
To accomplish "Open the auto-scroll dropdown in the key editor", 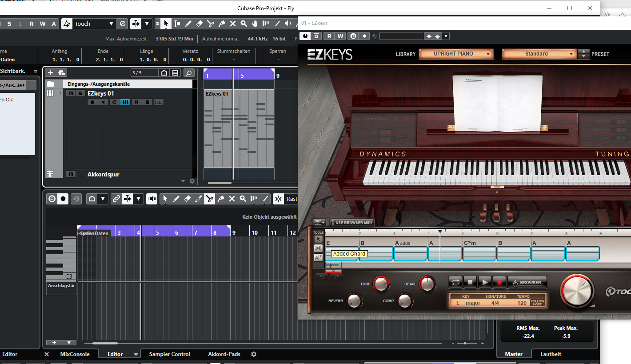I will [x=139, y=199].
